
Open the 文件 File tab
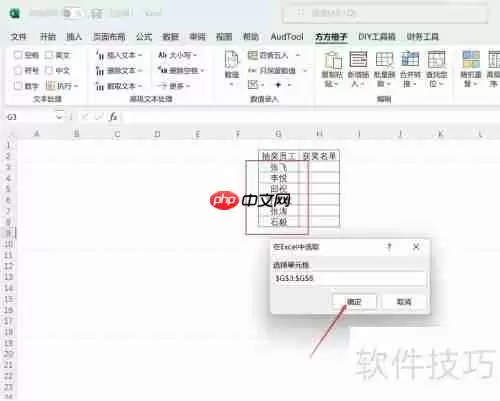[19, 36]
